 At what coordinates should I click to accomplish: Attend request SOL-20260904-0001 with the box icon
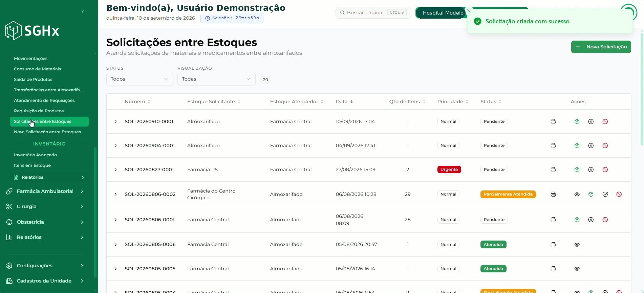pos(577,145)
